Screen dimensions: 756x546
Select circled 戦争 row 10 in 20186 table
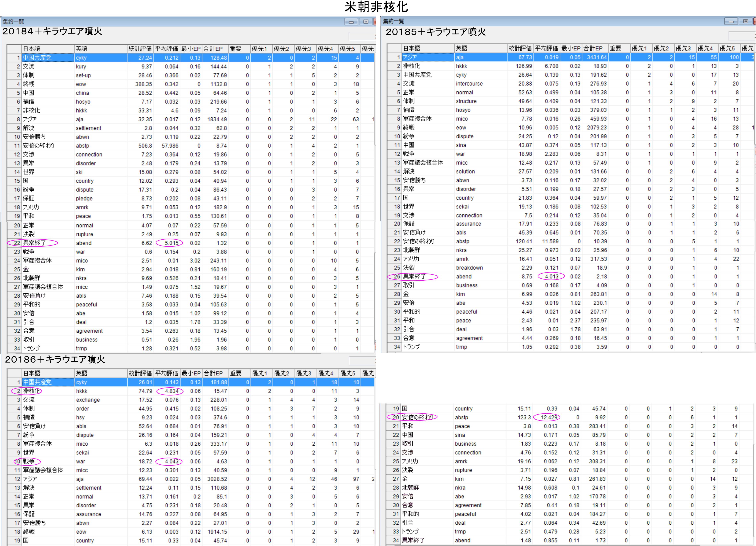[29, 461]
